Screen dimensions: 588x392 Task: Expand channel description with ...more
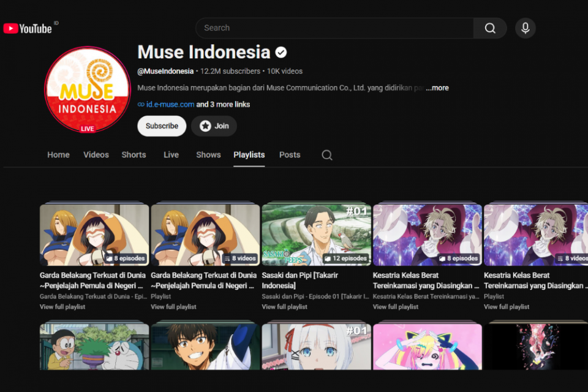pos(437,88)
